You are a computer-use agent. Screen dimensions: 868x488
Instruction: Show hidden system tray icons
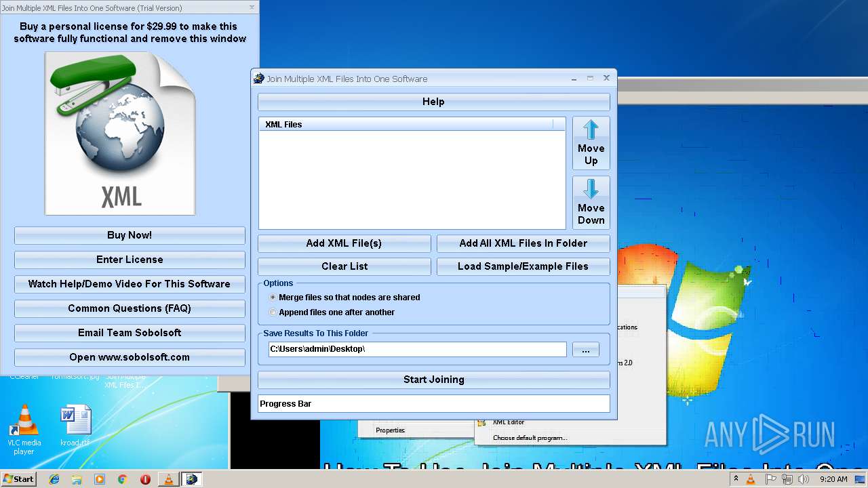click(736, 479)
